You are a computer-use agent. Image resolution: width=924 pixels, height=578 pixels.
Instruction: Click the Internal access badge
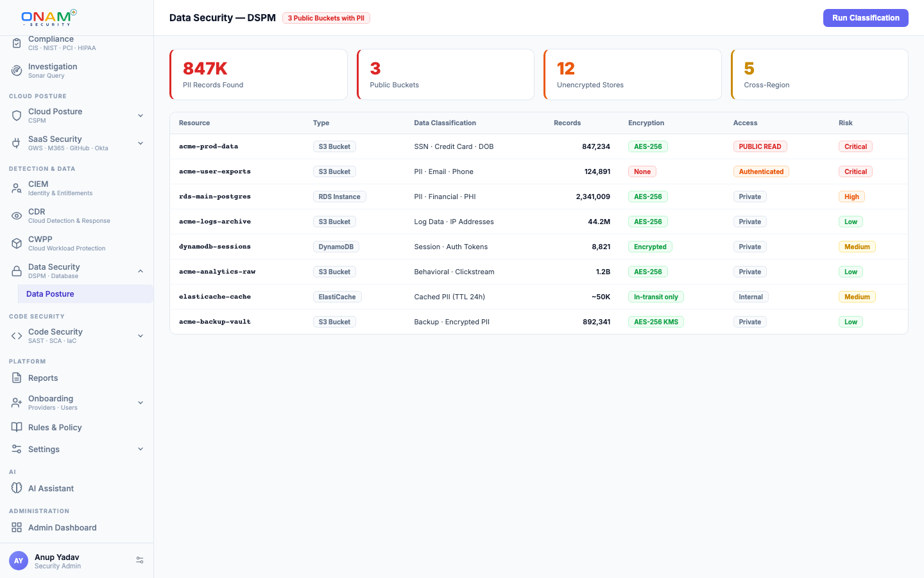pos(751,297)
